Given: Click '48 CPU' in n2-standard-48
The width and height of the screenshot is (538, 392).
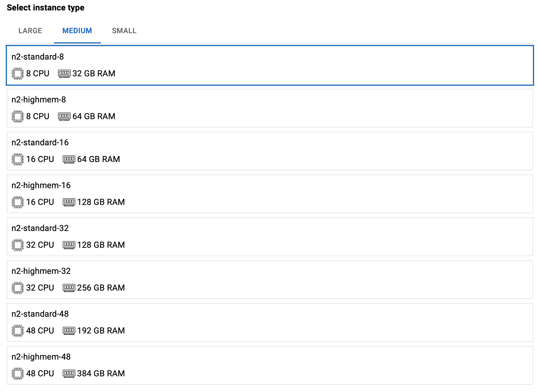Looking at the screenshot, I should (x=40, y=331).
